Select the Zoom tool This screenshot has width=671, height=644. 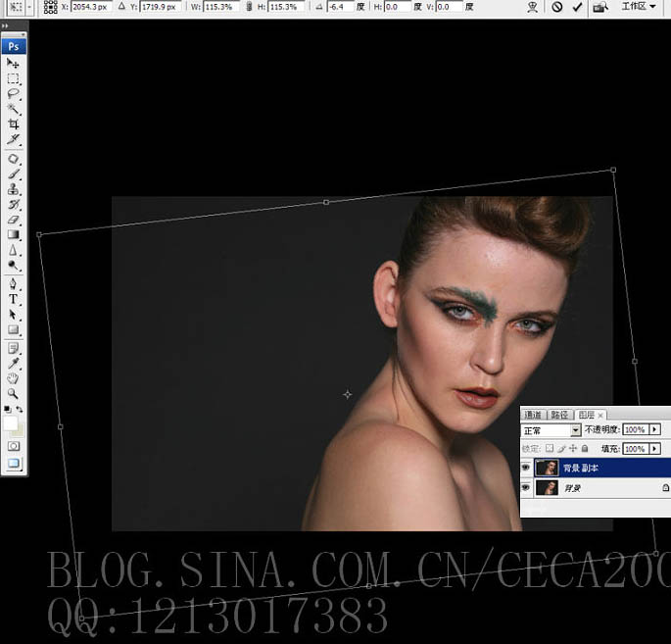(x=13, y=394)
